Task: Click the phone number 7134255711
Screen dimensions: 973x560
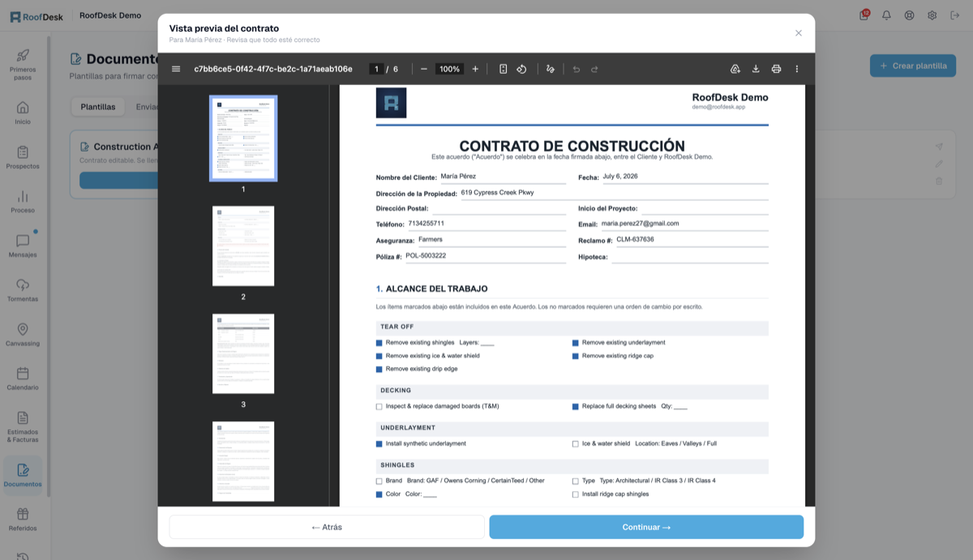Action: point(426,223)
